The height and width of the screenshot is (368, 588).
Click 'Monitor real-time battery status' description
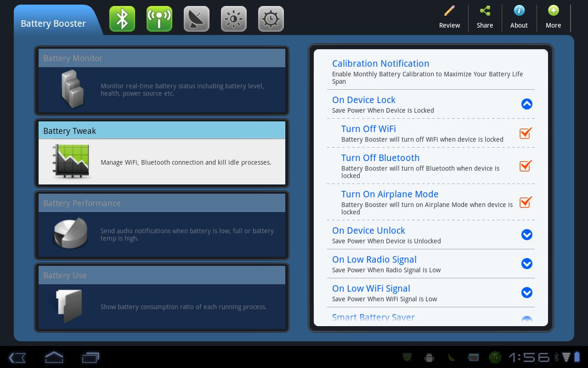[182, 90]
